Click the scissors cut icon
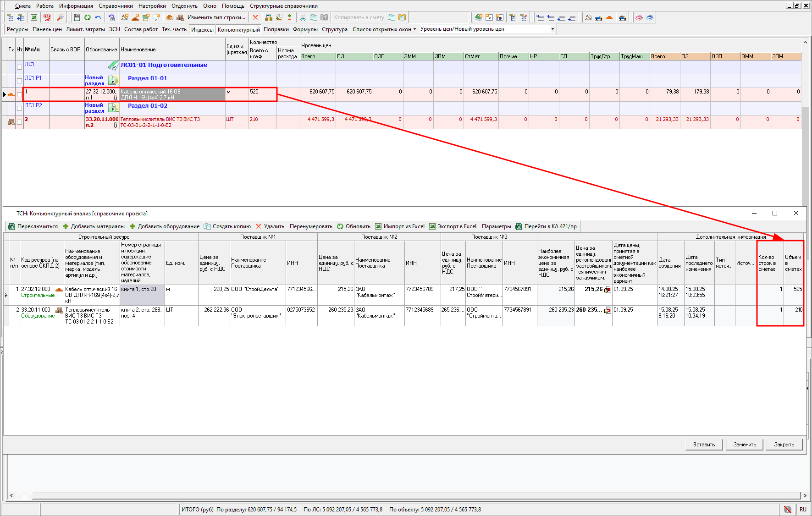The image size is (812, 516). [303, 17]
